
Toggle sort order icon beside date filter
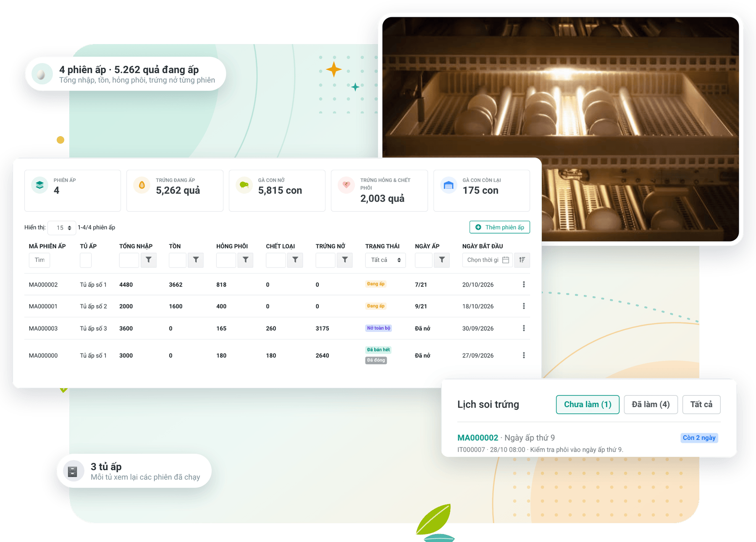(522, 260)
